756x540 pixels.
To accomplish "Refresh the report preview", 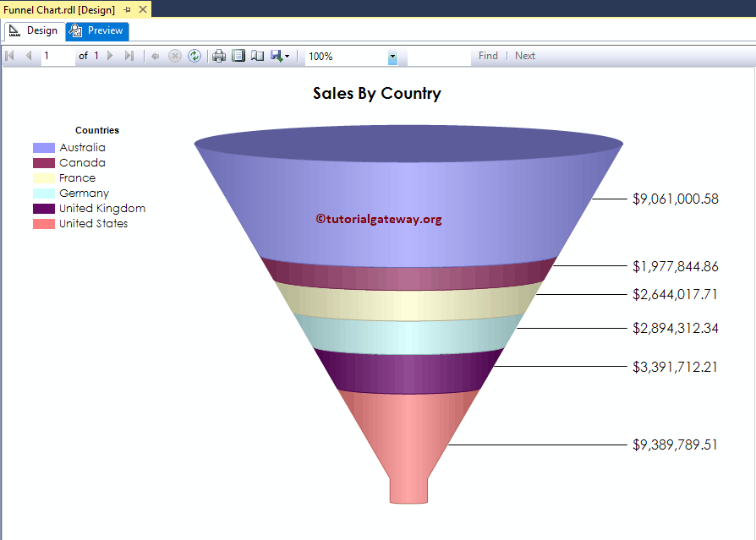I will pyautogui.click(x=194, y=56).
